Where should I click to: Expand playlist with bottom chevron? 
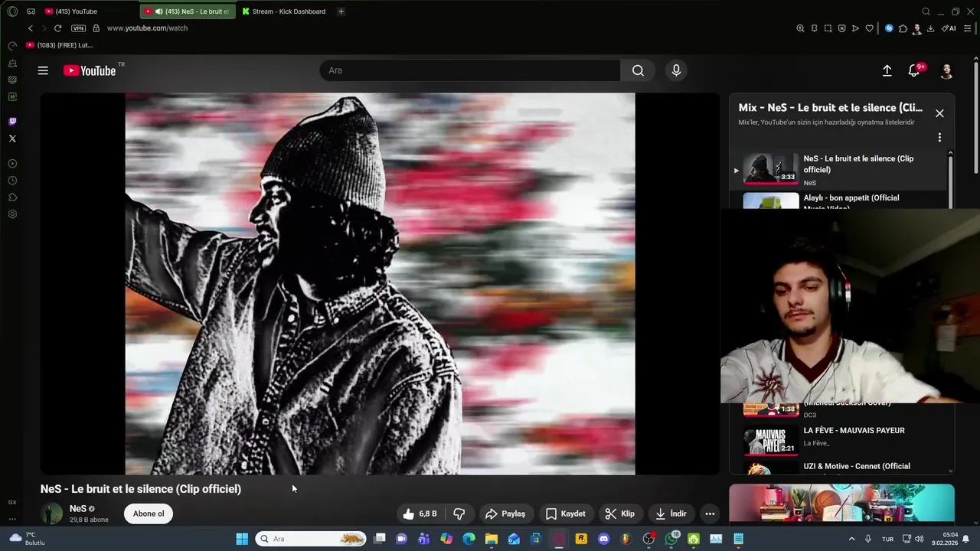(x=951, y=471)
